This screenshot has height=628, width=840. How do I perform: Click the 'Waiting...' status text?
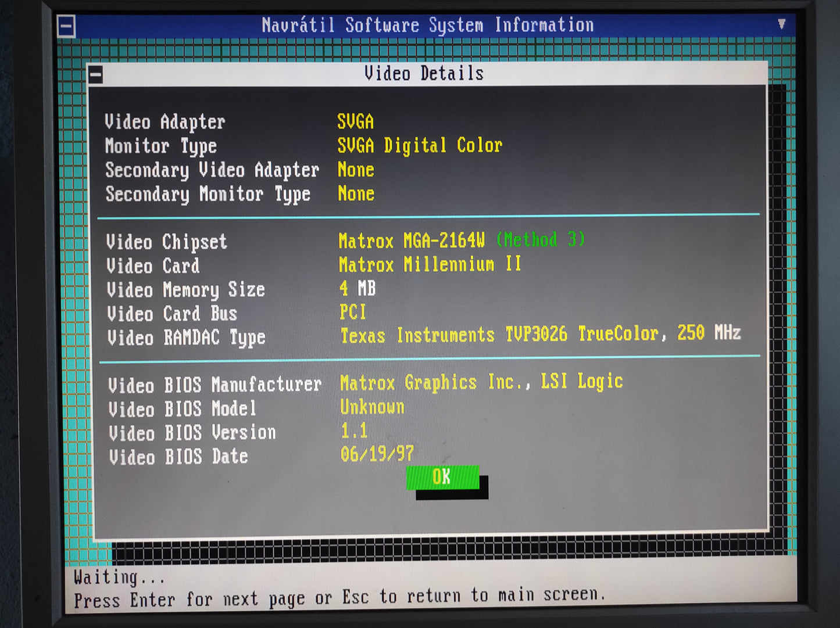tap(119, 577)
